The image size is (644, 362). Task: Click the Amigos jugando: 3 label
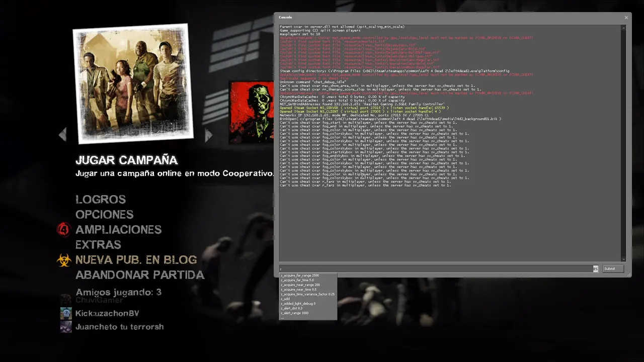tap(118, 292)
